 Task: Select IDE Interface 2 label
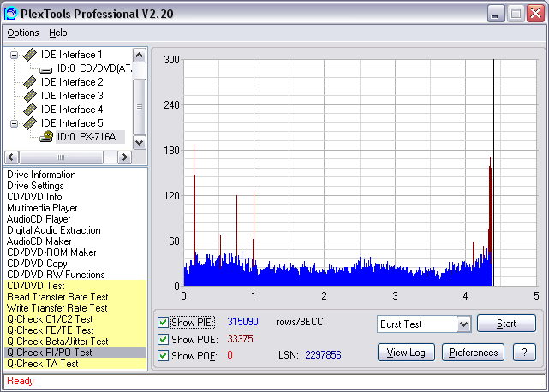tap(72, 82)
